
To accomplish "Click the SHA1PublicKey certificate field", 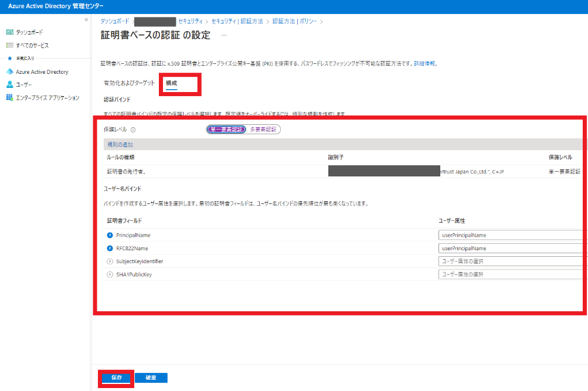I will point(134,274).
